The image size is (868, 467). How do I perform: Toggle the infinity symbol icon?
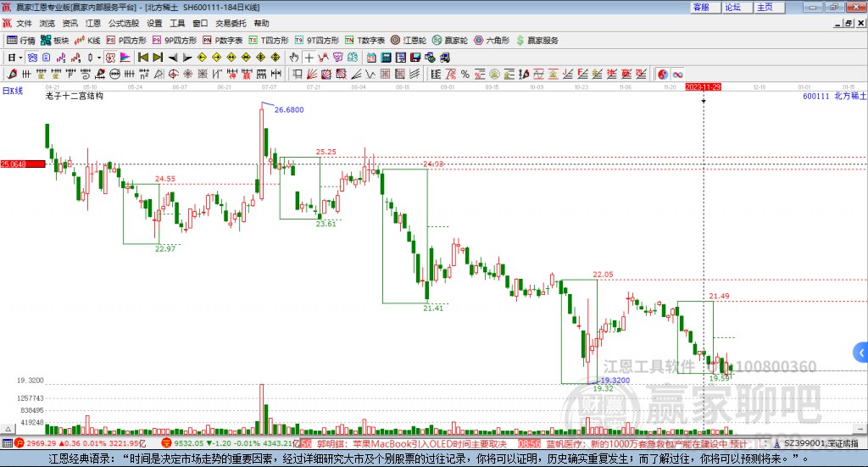678,74
